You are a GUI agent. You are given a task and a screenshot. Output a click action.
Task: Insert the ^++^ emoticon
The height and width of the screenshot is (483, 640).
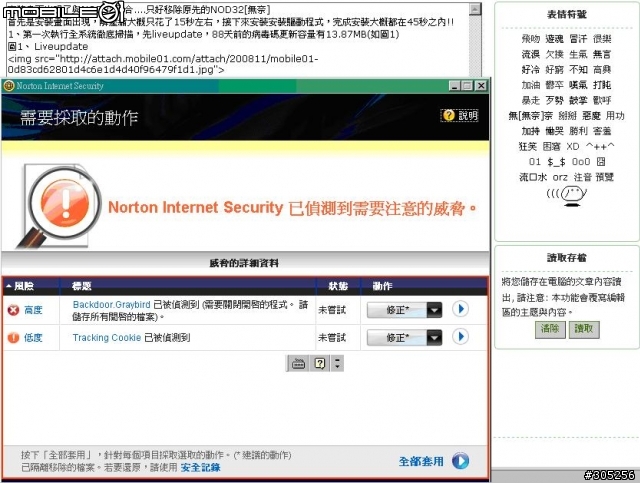(x=600, y=146)
